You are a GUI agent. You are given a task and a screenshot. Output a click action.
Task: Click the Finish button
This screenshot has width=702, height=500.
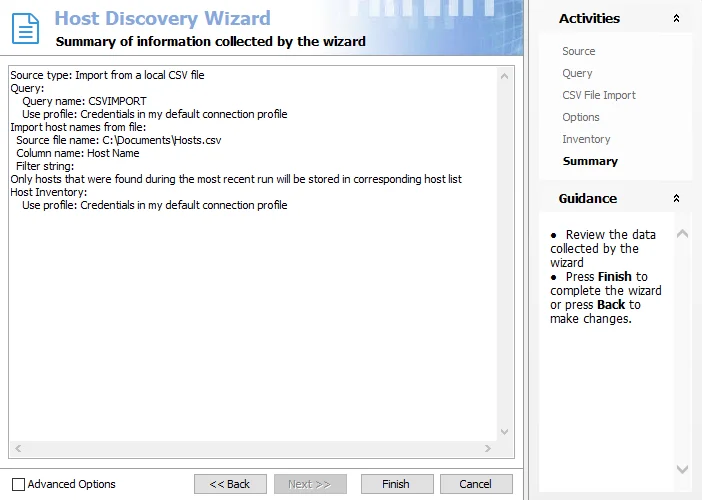397,484
